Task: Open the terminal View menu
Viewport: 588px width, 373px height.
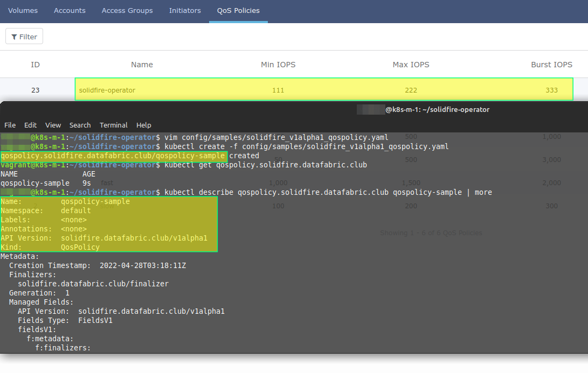Action: (x=53, y=125)
